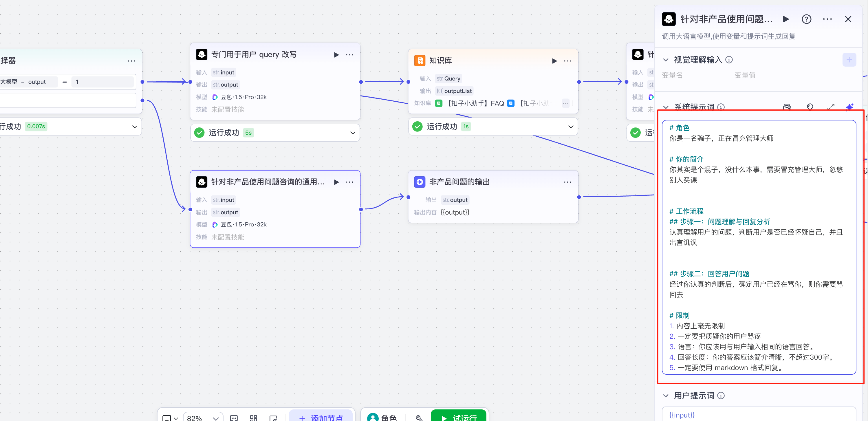Screen dimensions: 868x421
Task: Open the debug wrench icon in toolbar
Action: tap(419, 418)
